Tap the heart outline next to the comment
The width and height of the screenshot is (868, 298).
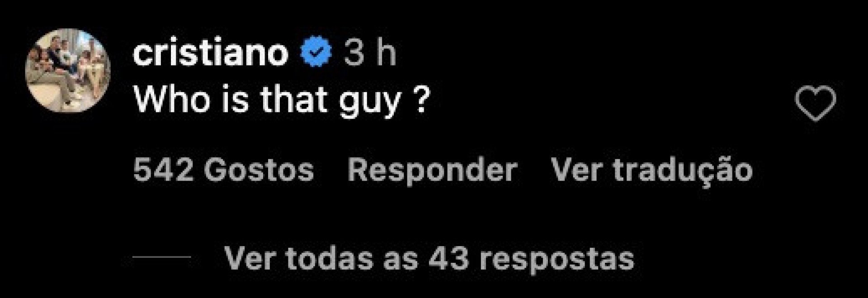coord(815,103)
